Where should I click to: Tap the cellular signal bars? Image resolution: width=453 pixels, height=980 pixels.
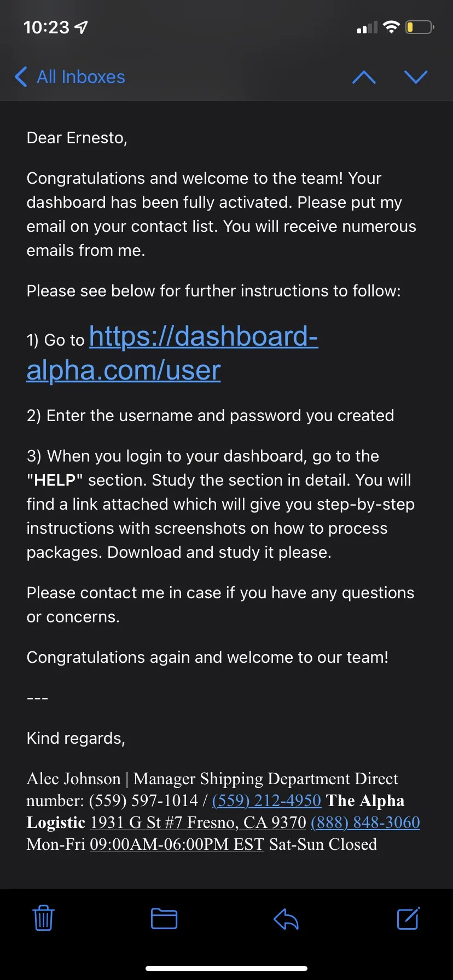367,27
